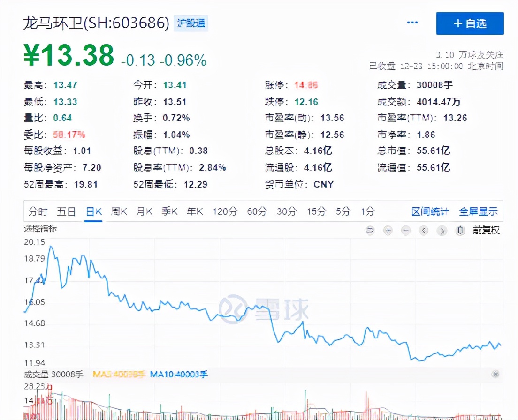Shift chart right with the right arrow

pyautogui.click(x=442, y=230)
